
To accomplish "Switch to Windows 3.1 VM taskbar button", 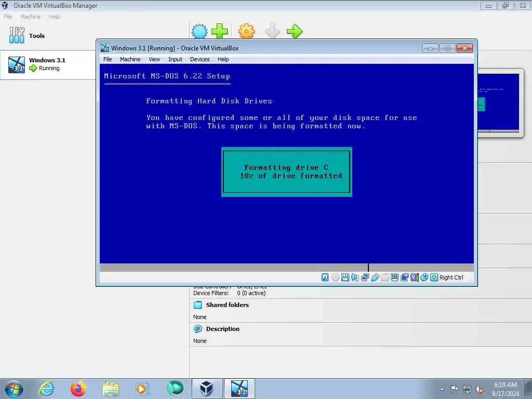I will [239, 389].
